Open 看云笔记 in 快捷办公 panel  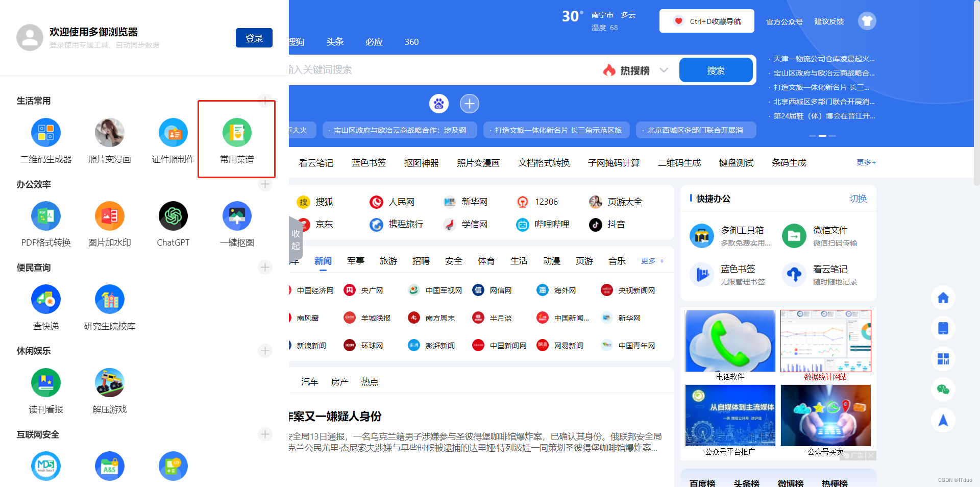820,275
